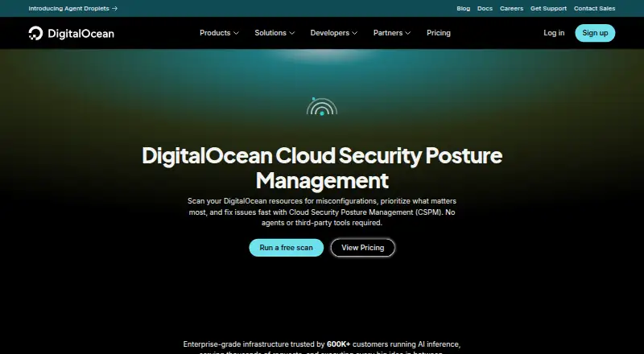Viewport: 644px width, 354px height.
Task: Open the Introducing Agent Droplets announcement link
Action: pos(73,8)
